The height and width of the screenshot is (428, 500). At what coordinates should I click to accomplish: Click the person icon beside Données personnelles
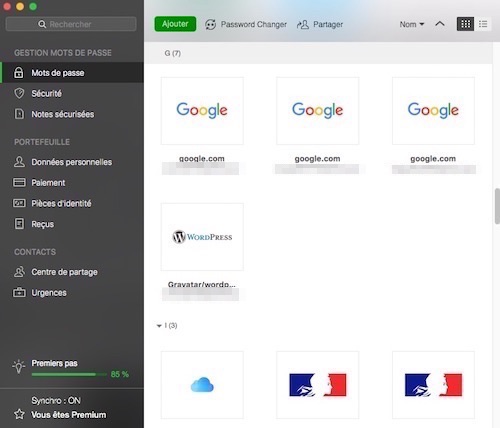(19, 162)
